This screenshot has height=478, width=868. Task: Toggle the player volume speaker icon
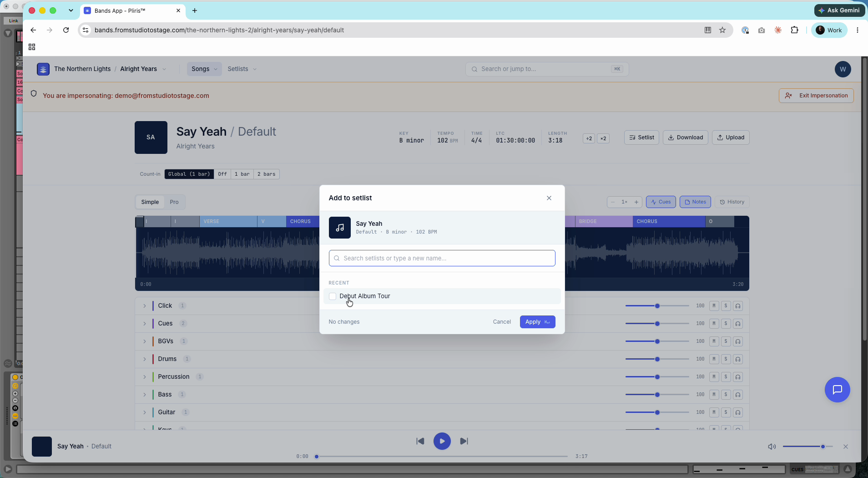772,447
